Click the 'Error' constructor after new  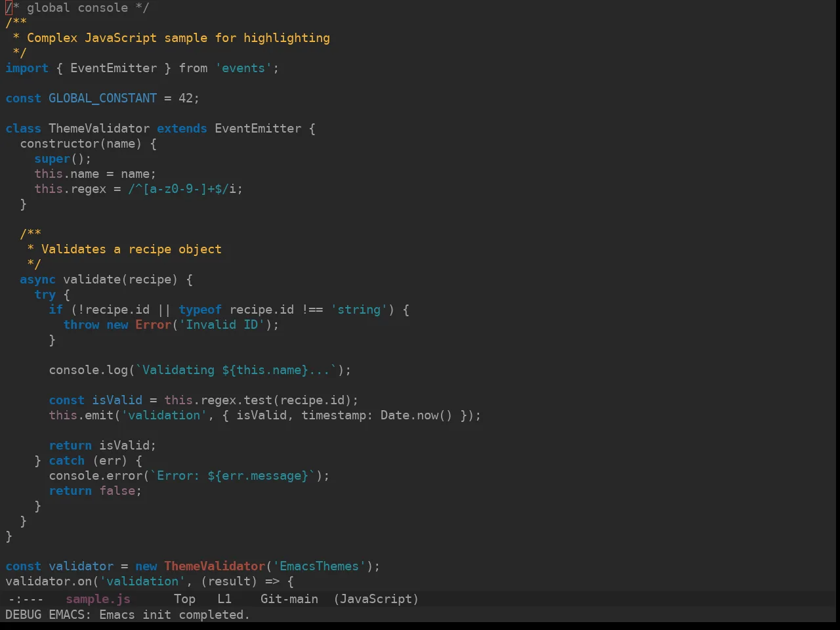pyautogui.click(x=153, y=325)
